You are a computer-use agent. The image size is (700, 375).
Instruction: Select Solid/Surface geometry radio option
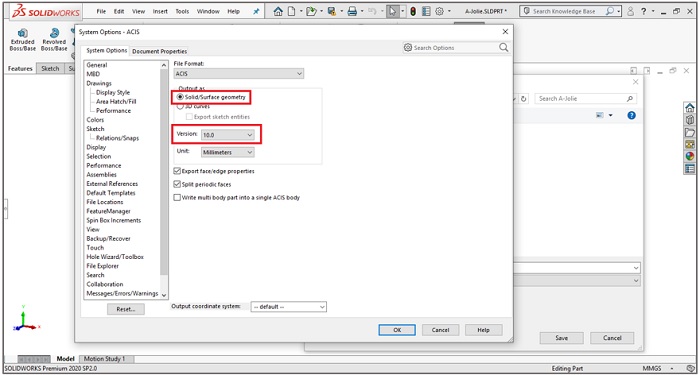click(211, 97)
